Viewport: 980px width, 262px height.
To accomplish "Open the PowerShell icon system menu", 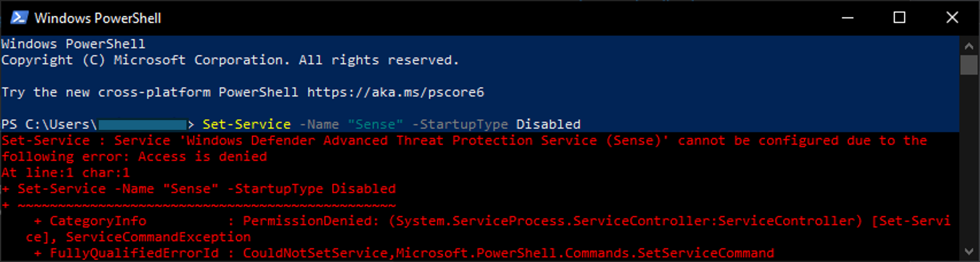I will click(x=19, y=17).
